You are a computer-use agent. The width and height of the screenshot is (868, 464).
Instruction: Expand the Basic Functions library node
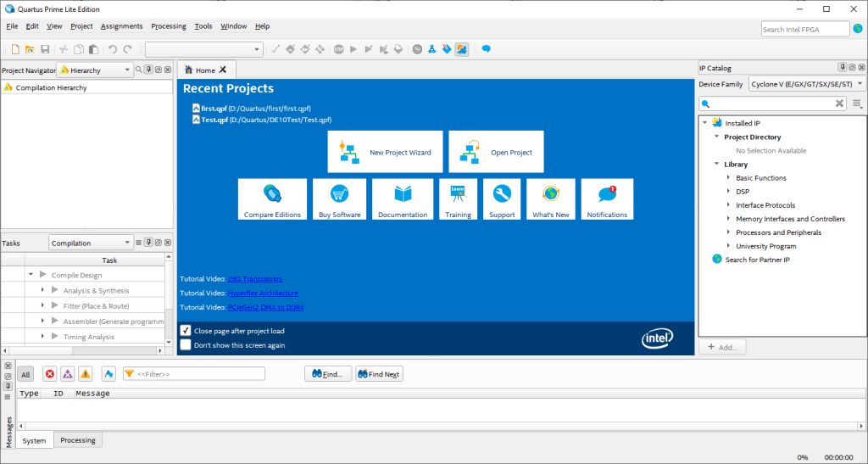coord(729,178)
